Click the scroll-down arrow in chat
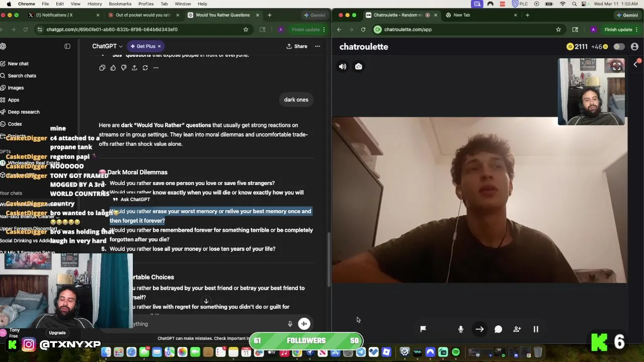 coord(206,301)
